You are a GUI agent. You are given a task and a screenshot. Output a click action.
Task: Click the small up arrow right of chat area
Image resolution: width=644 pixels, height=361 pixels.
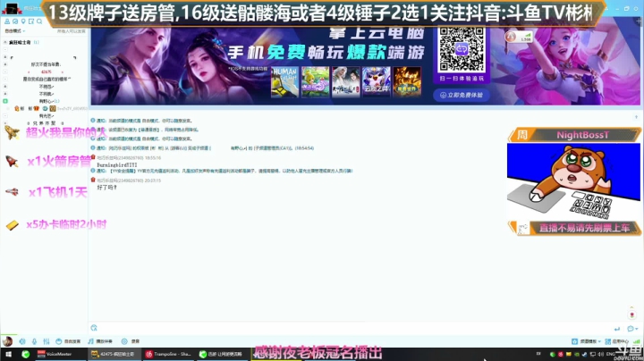coord(636,117)
